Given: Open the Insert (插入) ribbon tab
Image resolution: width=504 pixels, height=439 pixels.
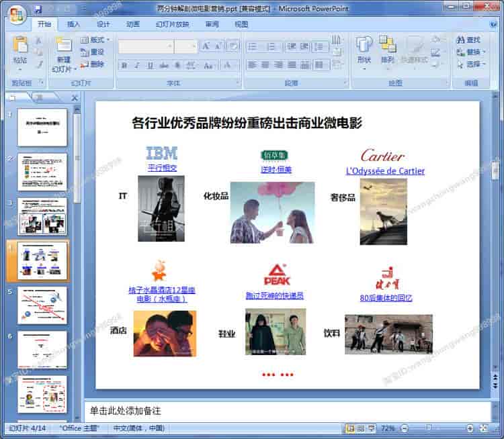Looking at the screenshot, I should 73,24.
